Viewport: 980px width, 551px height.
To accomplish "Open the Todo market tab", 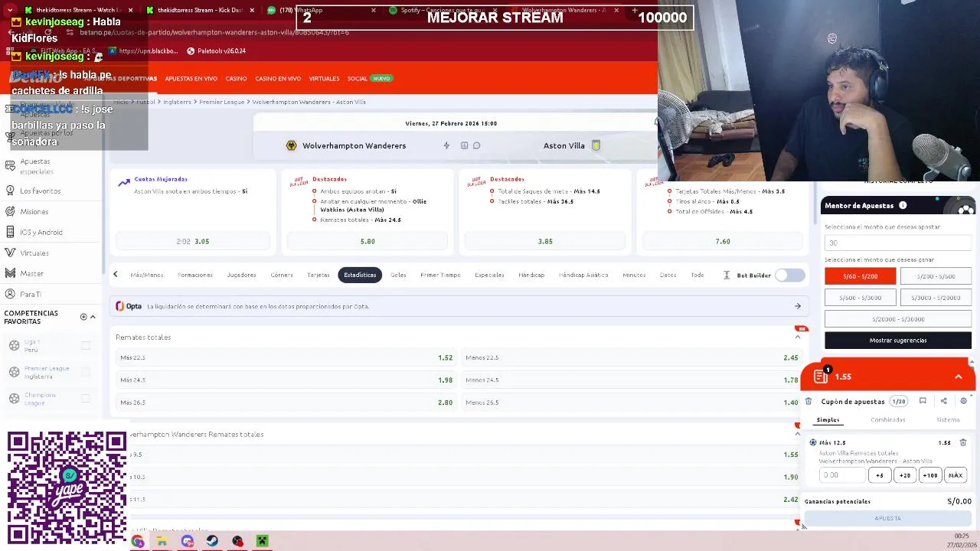I will (x=697, y=275).
